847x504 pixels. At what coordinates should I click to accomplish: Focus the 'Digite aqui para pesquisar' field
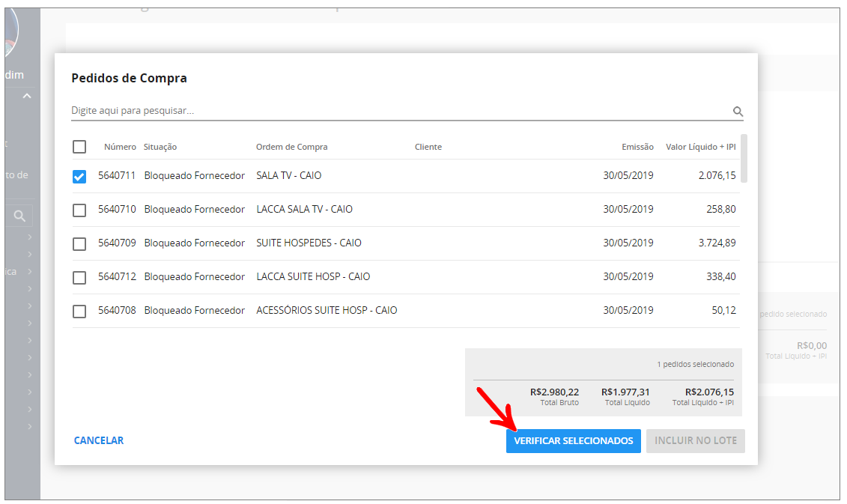(x=397, y=111)
